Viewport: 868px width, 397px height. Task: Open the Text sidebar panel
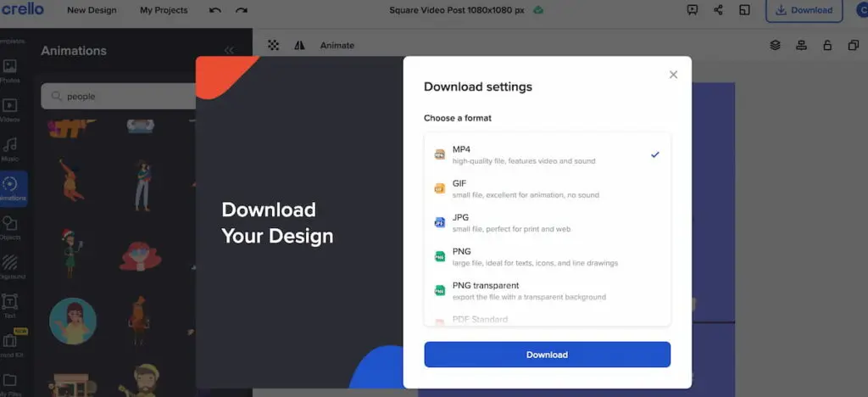10,306
